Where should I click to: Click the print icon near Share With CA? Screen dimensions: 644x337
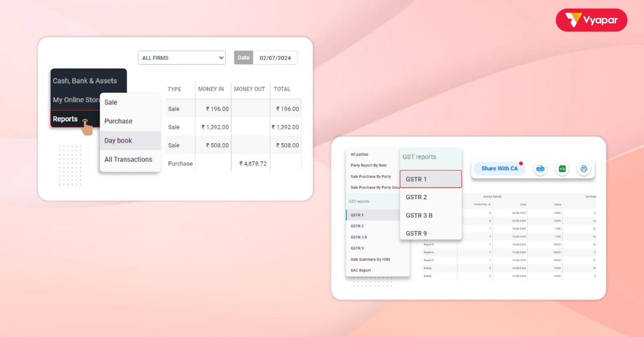tap(584, 169)
